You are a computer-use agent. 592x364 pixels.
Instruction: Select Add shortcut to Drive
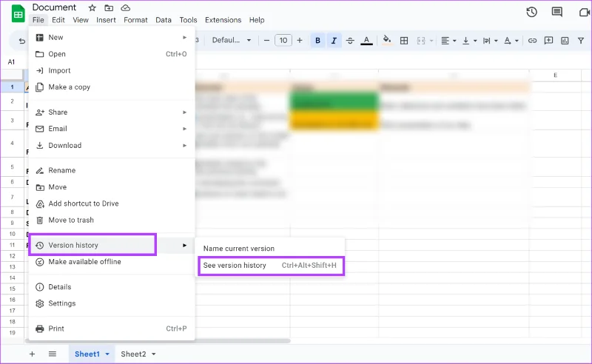pyautogui.click(x=112, y=203)
